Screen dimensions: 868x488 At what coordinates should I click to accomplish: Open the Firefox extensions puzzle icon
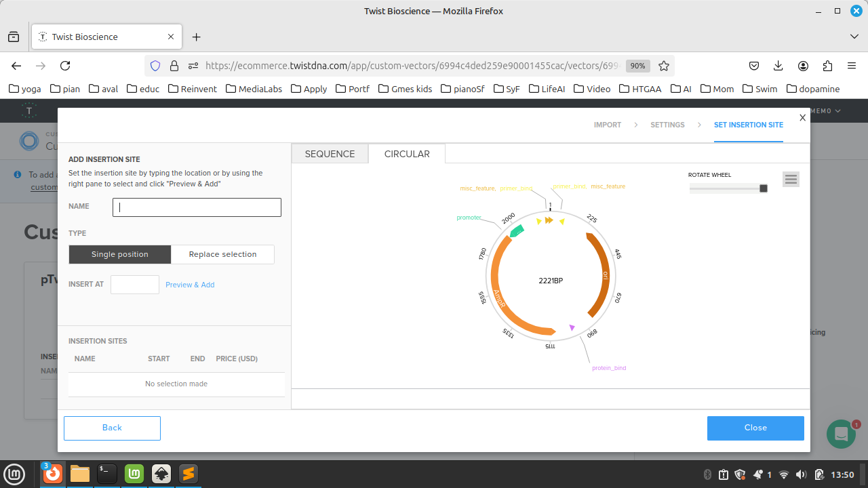coord(827,66)
